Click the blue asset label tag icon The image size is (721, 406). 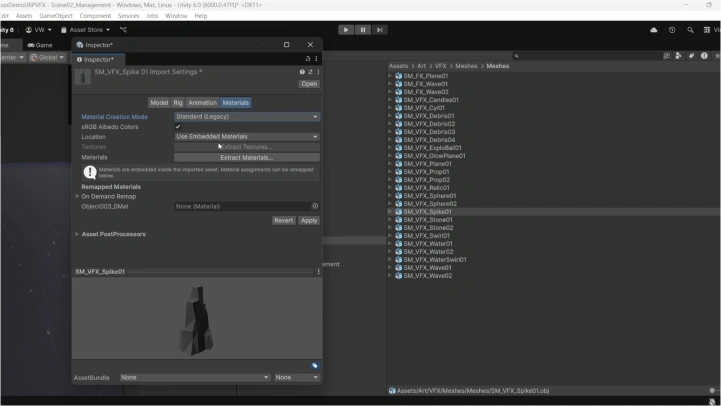click(315, 366)
